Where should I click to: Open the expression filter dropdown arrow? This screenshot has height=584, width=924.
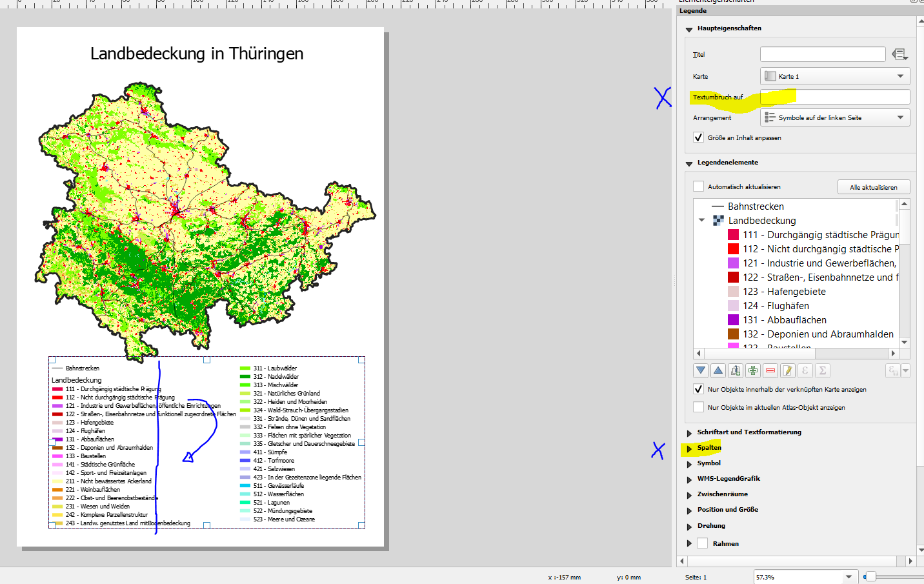pyautogui.click(x=906, y=370)
